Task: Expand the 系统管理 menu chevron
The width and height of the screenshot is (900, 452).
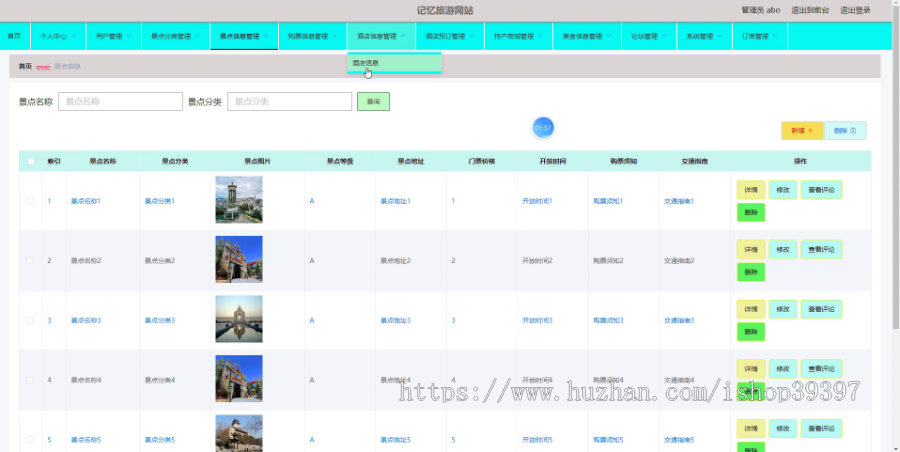Action: tap(719, 36)
